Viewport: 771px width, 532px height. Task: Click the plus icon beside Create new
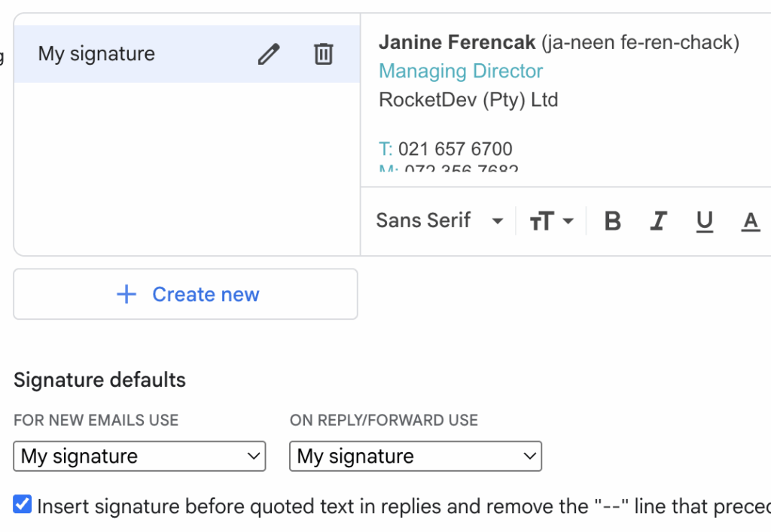[x=126, y=294]
